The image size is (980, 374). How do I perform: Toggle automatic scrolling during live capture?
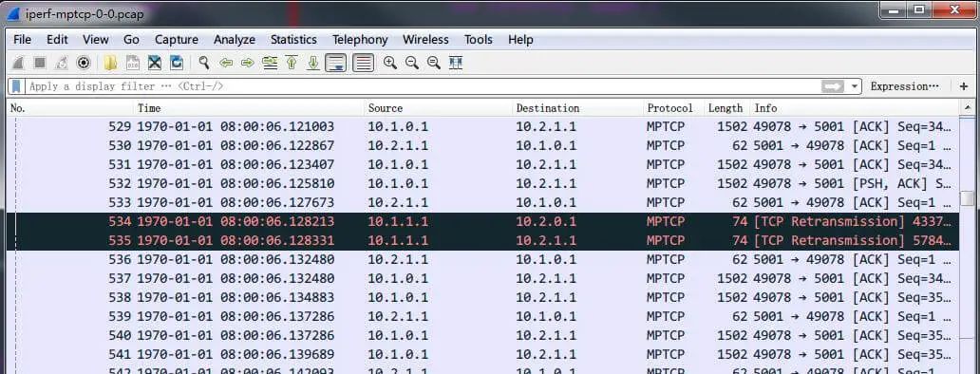click(x=336, y=63)
